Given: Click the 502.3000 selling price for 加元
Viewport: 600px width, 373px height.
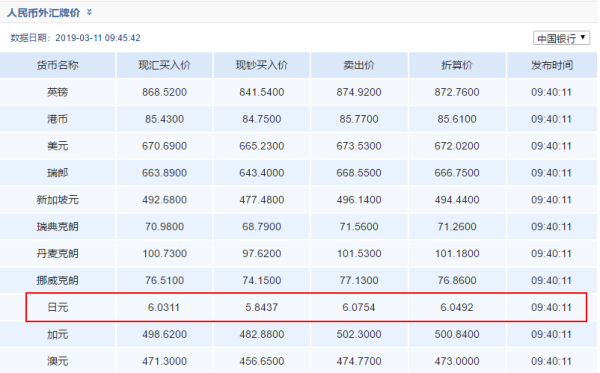Looking at the screenshot, I should (x=359, y=334).
